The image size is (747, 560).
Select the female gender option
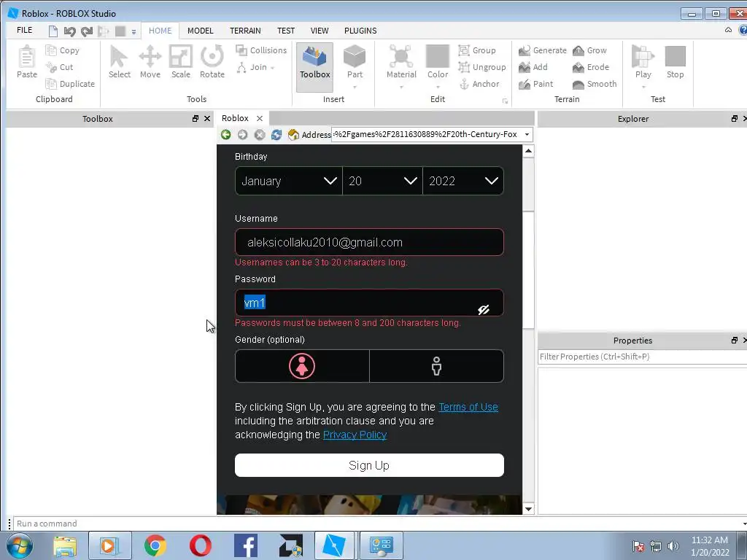click(x=302, y=366)
